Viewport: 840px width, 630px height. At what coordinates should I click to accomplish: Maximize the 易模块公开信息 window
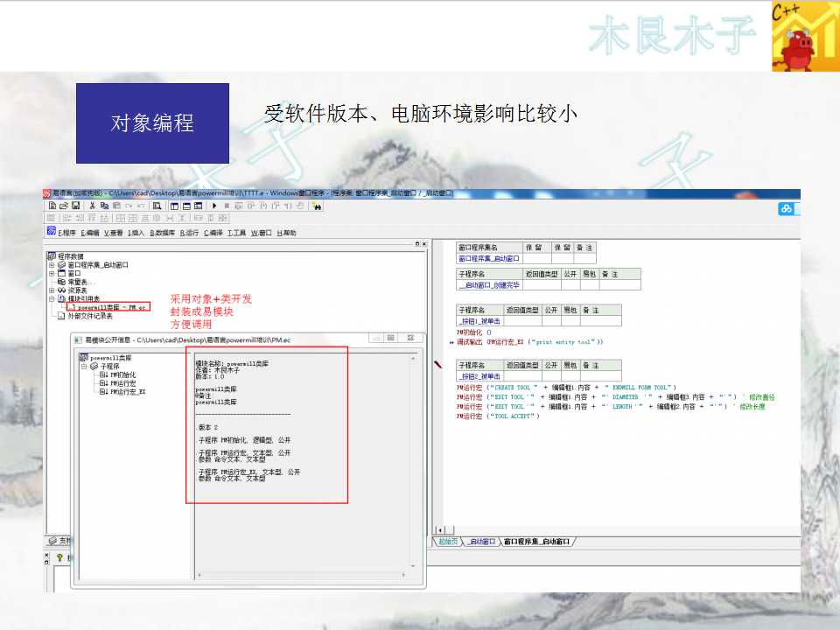391,338
